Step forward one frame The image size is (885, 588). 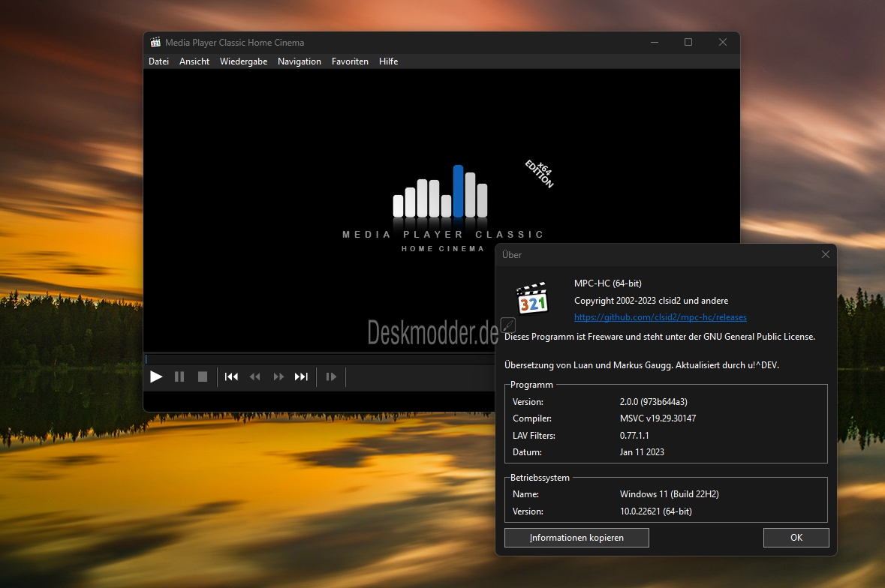(331, 376)
